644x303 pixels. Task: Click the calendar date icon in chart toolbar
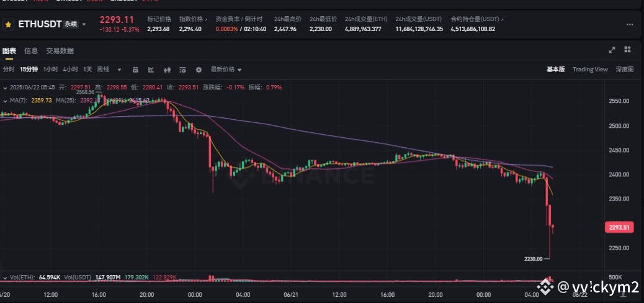click(135, 70)
